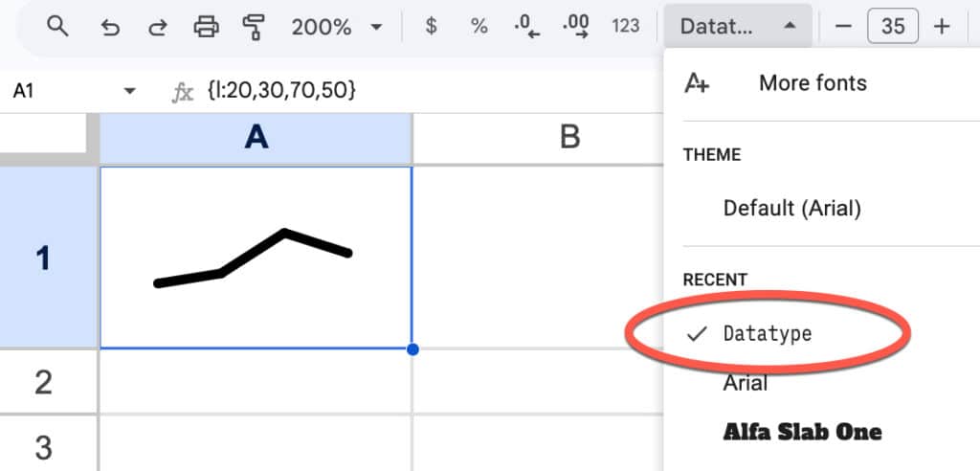Decrease decimal places
Viewport: 980px width, 471px height.
[527, 27]
